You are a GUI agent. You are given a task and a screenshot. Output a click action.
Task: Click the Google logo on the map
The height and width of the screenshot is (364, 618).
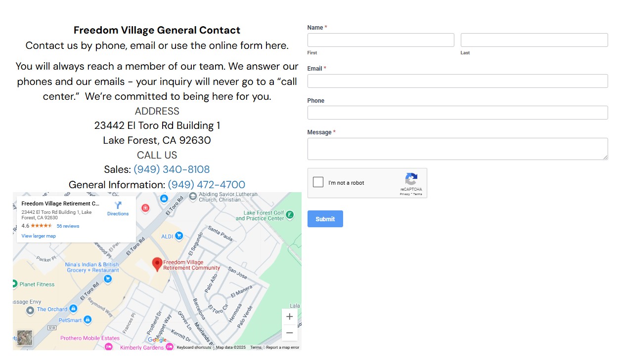157,340
